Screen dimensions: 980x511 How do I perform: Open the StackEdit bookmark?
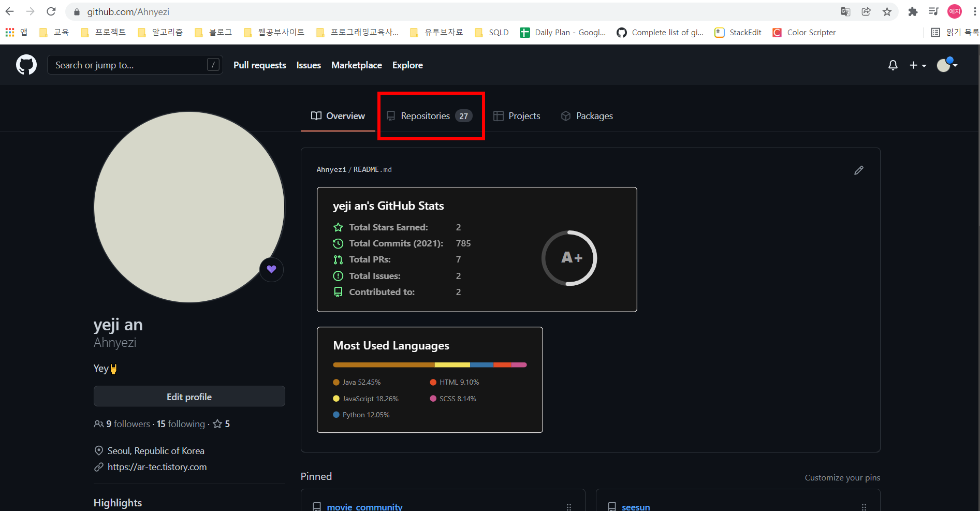tap(738, 32)
